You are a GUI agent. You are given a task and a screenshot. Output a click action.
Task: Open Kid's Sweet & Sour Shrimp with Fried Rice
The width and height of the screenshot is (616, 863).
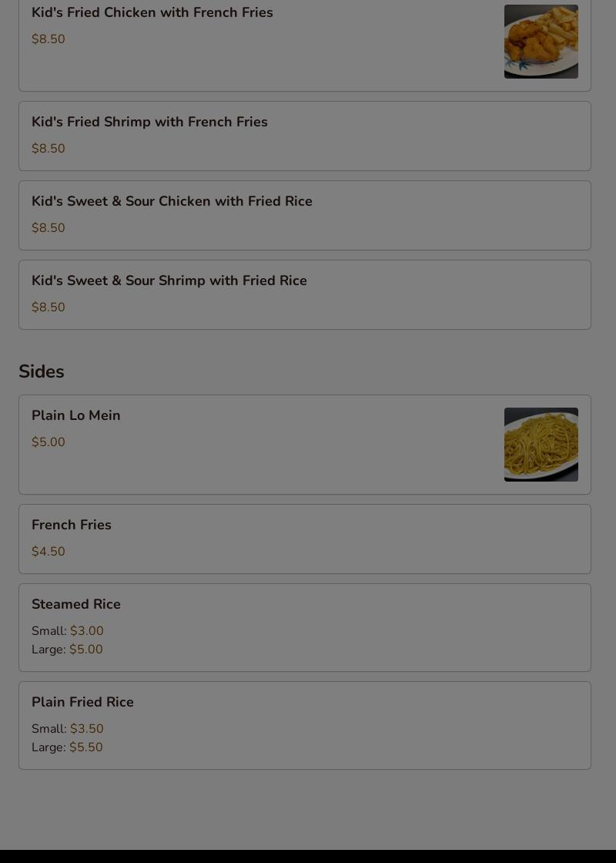169,280
